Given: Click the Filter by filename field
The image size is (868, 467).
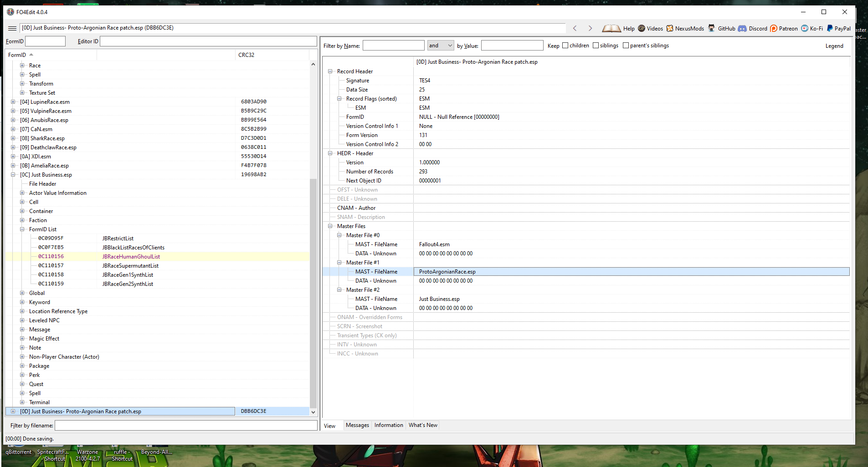Looking at the screenshot, I should (186, 426).
